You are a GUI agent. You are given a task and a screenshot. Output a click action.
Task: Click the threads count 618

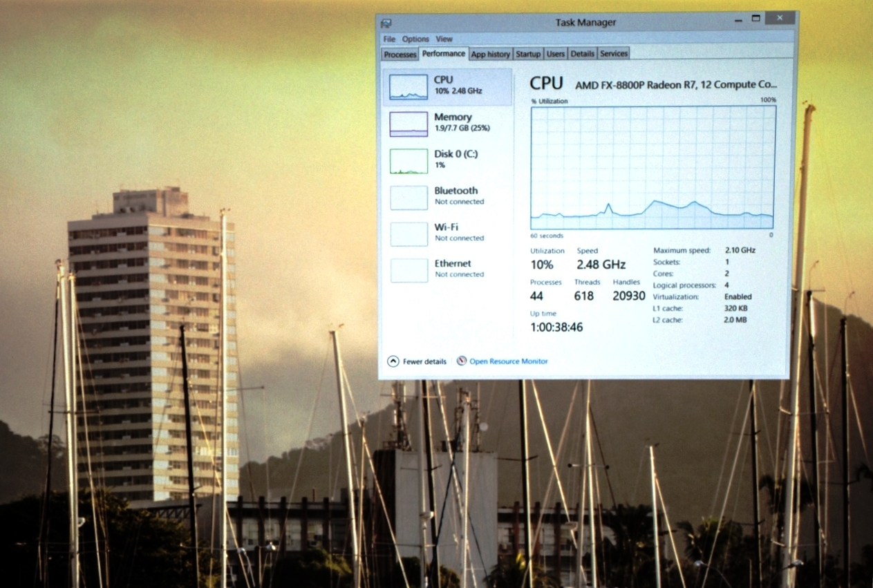(584, 296)
